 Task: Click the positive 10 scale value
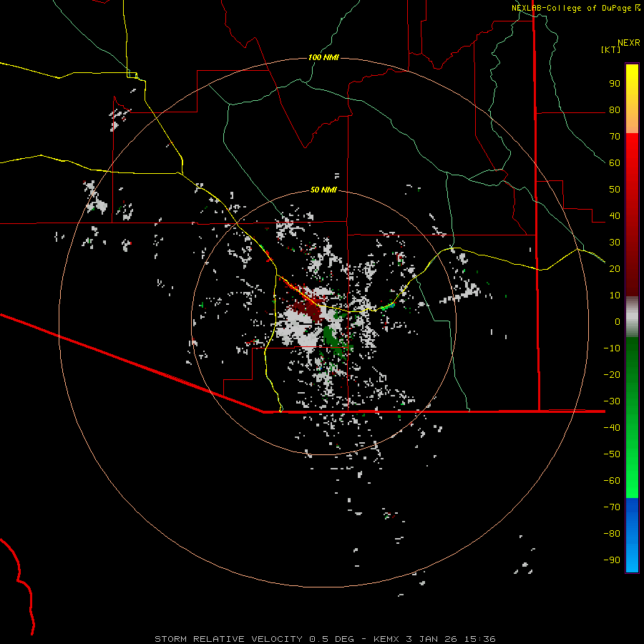click(x=615, y=296)
